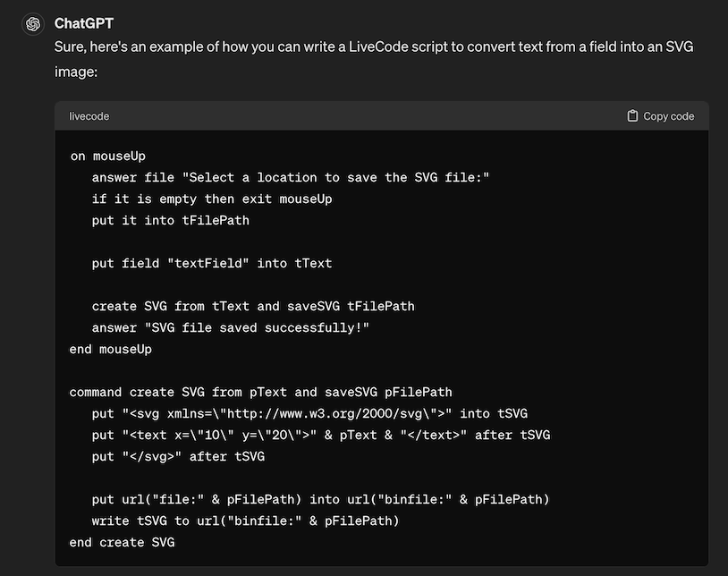
Task: Click the first 'on mouseUp' code line
Action: pyautogui.click(x=107, y=156)
